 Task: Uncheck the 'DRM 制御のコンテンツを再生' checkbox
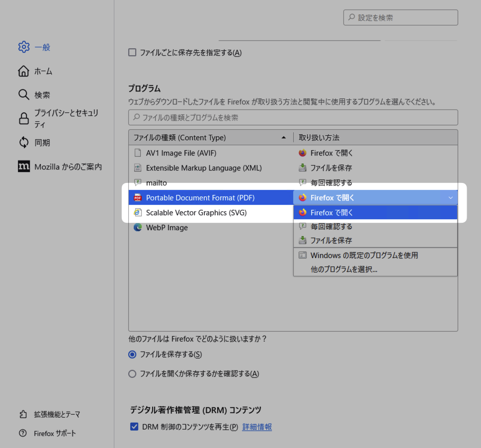134,427
